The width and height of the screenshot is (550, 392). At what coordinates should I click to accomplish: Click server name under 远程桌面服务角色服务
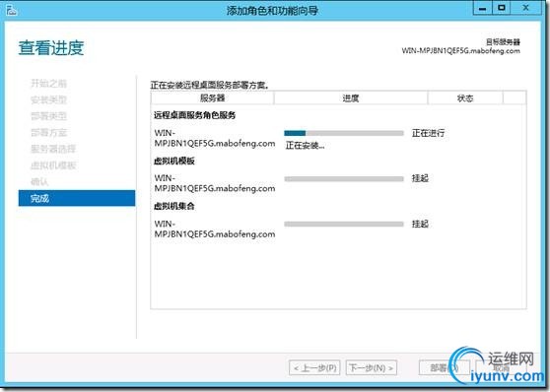[215, 138]
